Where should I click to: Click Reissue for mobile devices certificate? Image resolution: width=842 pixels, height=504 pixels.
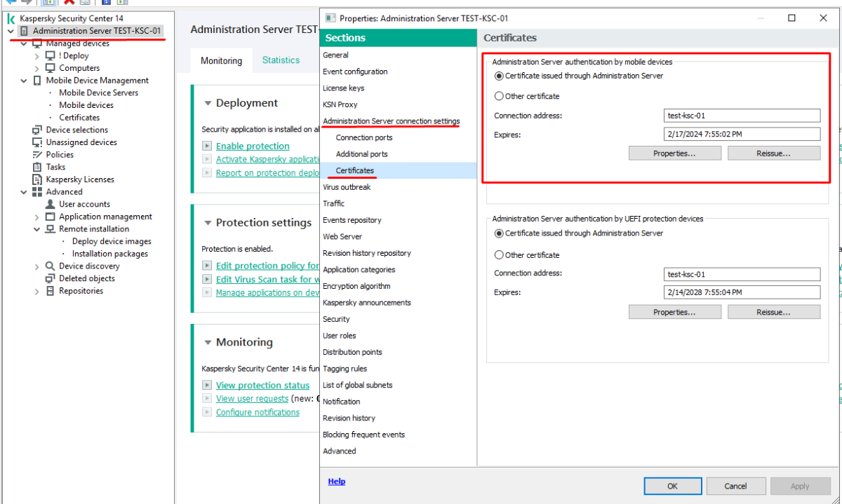[773, 153]
